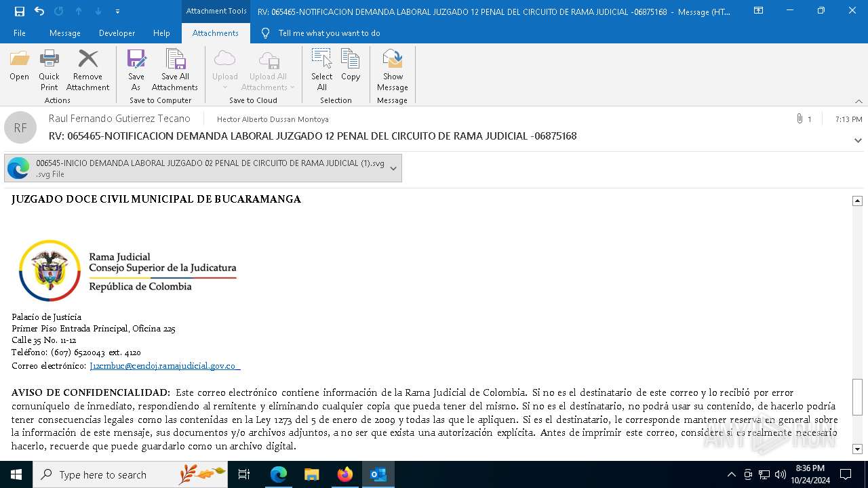Expand the message header chevron
The width and height of the screenshot is (868, 488).
(x=858, y=141)
